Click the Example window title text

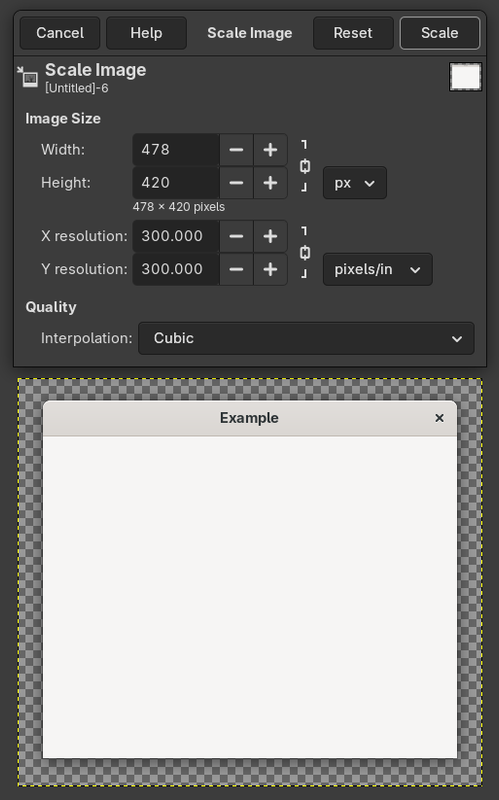249,418
